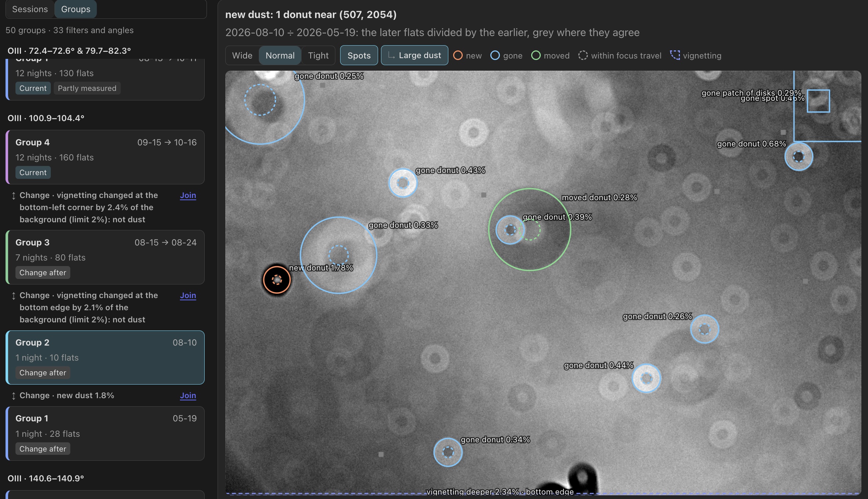The width and height of the screenshot is (868, 499).
Task: Click the gone spot 0.46% square marker
Action: click(818, 101)
